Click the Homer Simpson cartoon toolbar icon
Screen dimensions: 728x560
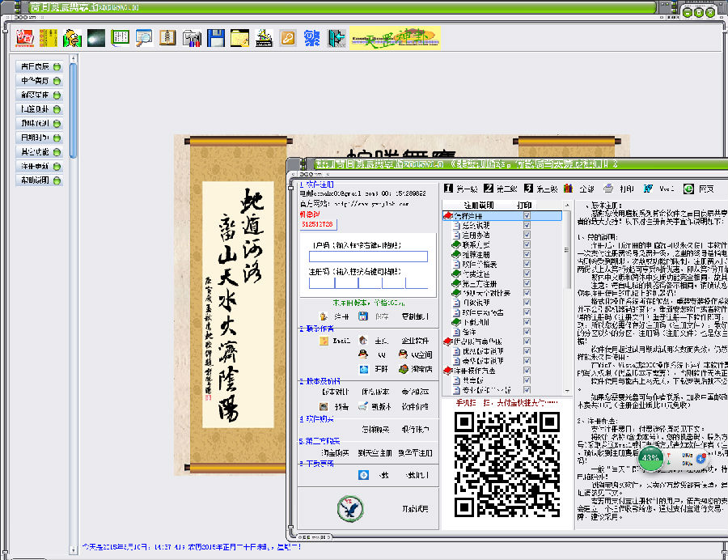tap(74, 38)
